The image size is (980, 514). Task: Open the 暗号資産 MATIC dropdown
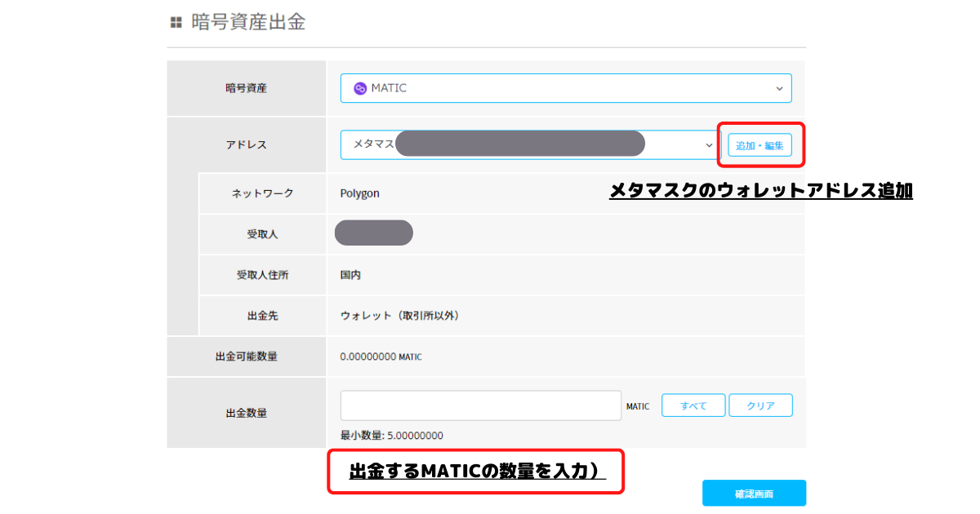pos(565,88)
